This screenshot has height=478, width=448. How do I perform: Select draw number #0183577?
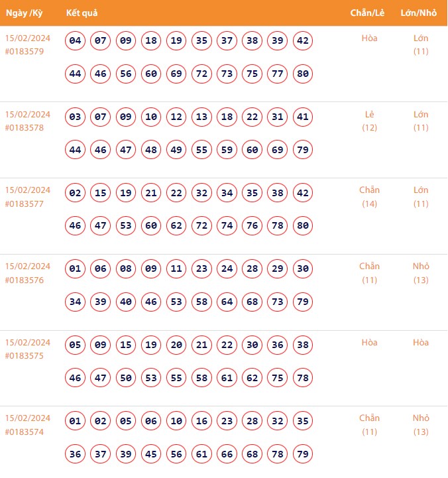pos(24,204)
